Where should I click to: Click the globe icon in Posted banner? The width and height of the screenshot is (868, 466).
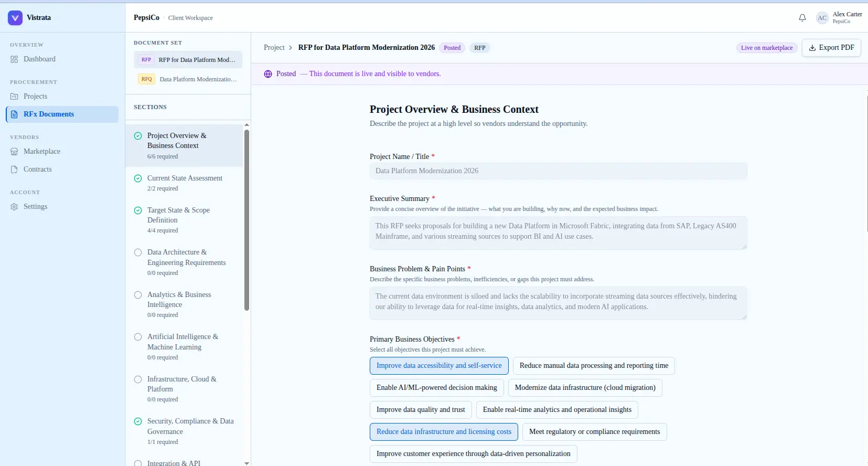tap(268, 74)
